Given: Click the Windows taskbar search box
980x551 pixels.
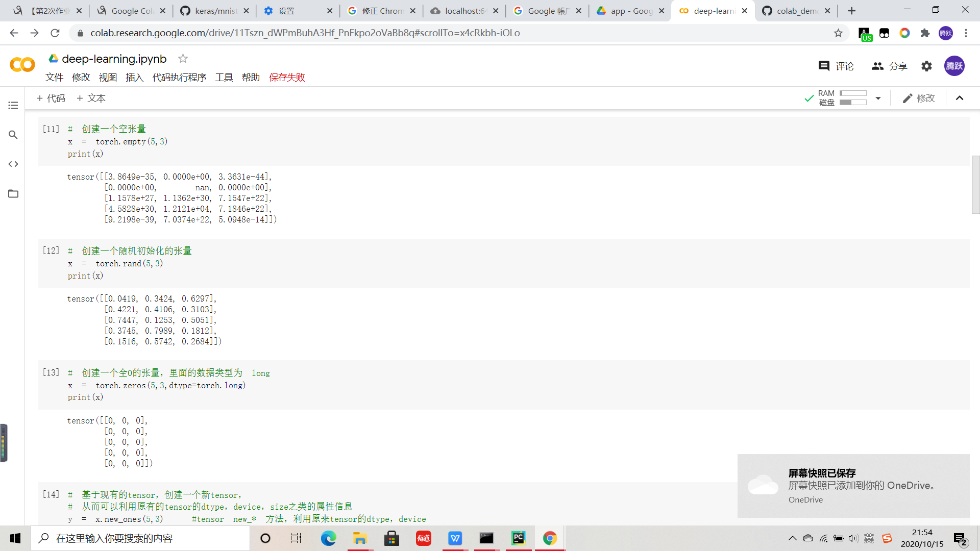Looking at the screenshot, I should [140, 538].
